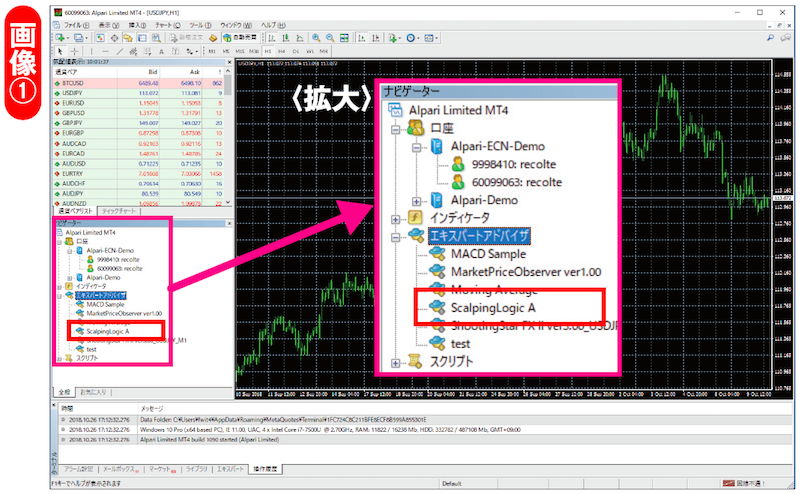Screen dimensions: 800x494
Task: Open the Templates icon
Action: pos(429,38)
